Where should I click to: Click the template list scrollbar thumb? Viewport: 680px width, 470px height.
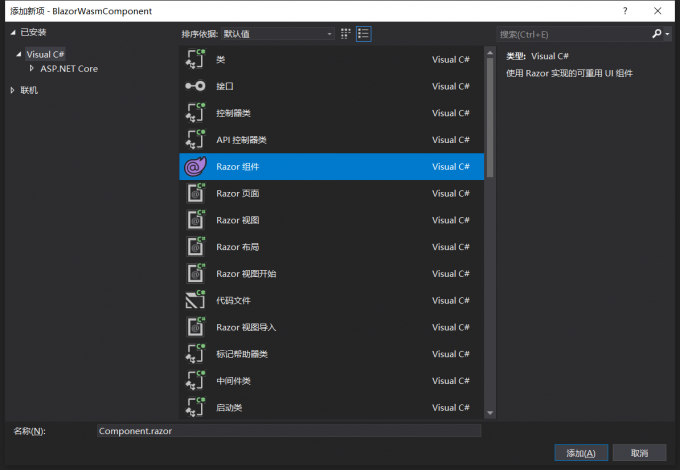[490, 118]
